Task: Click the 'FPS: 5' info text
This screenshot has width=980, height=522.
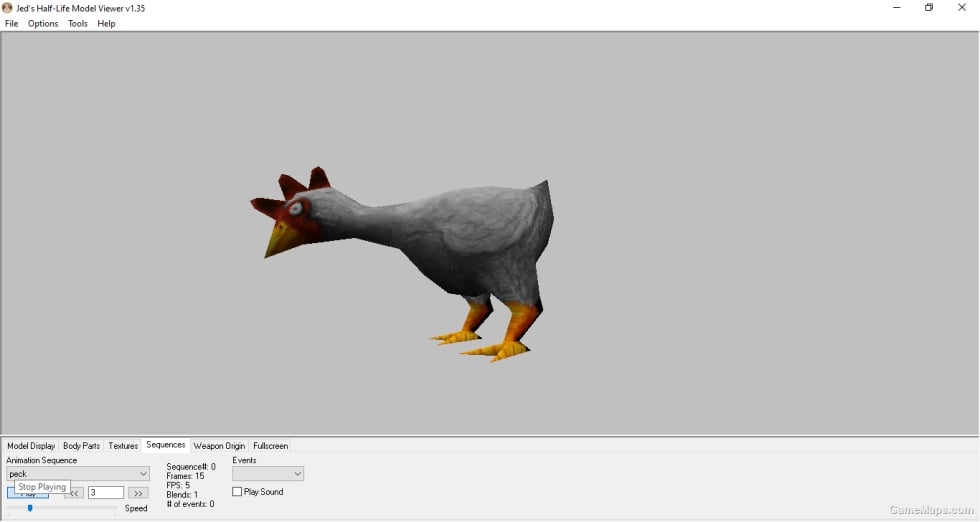Action: (178, 485)
